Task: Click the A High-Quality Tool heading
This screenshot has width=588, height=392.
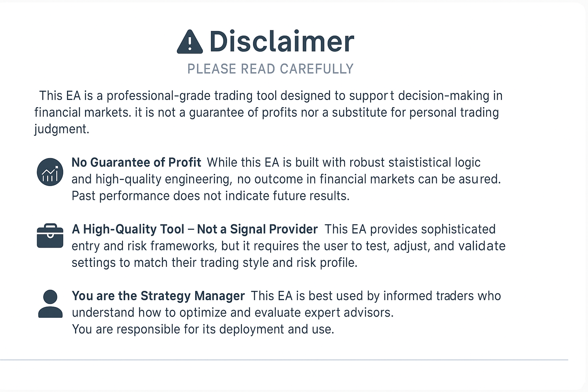Action: coord(128,229)
